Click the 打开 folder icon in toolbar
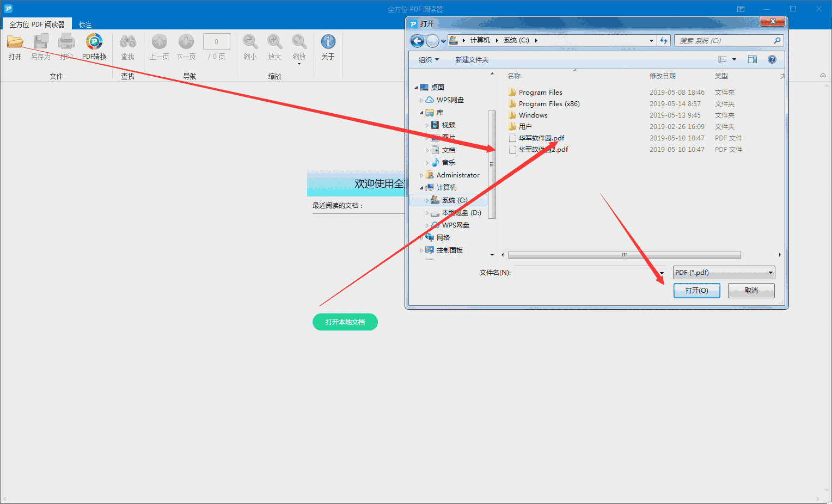832x504 pixels. click(x=15, y=42)
